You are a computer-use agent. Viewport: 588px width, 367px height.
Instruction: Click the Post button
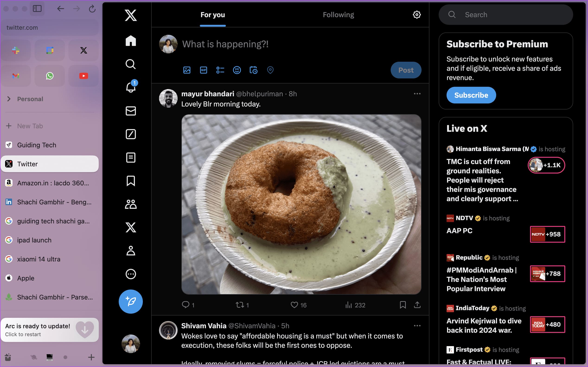point(406,70)
